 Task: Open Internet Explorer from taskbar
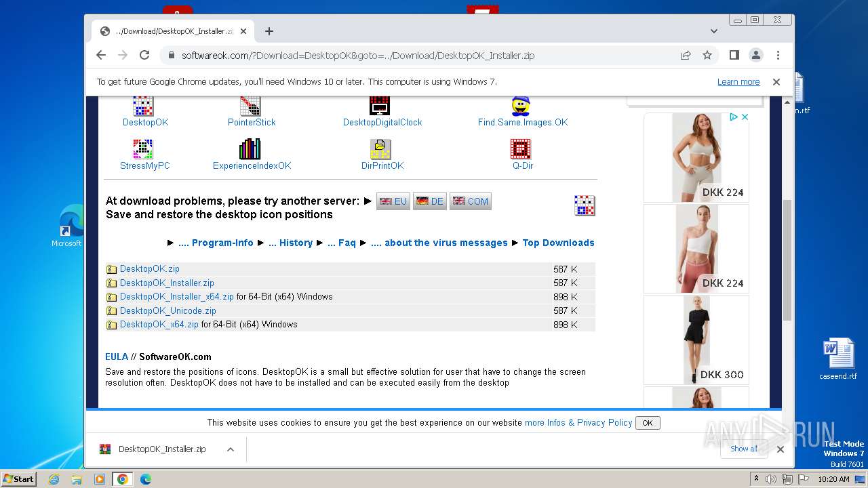tap(54, 479)
